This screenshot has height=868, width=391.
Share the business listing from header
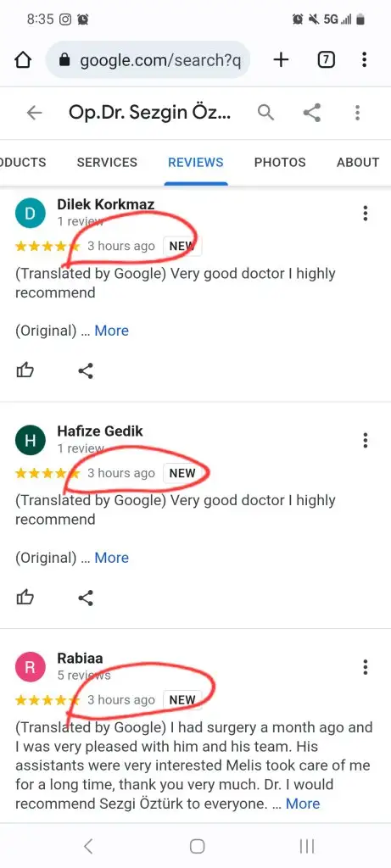click(x=312, y=113)
